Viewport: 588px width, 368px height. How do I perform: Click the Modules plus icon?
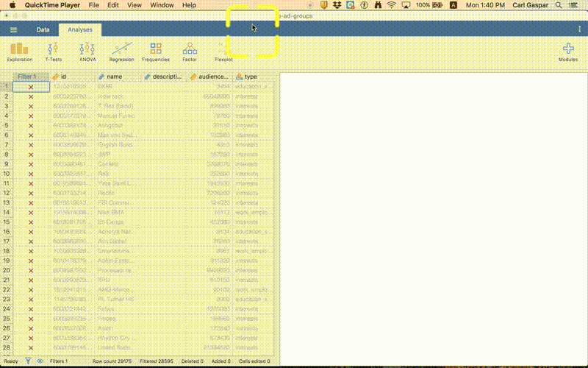coord(567,50)
